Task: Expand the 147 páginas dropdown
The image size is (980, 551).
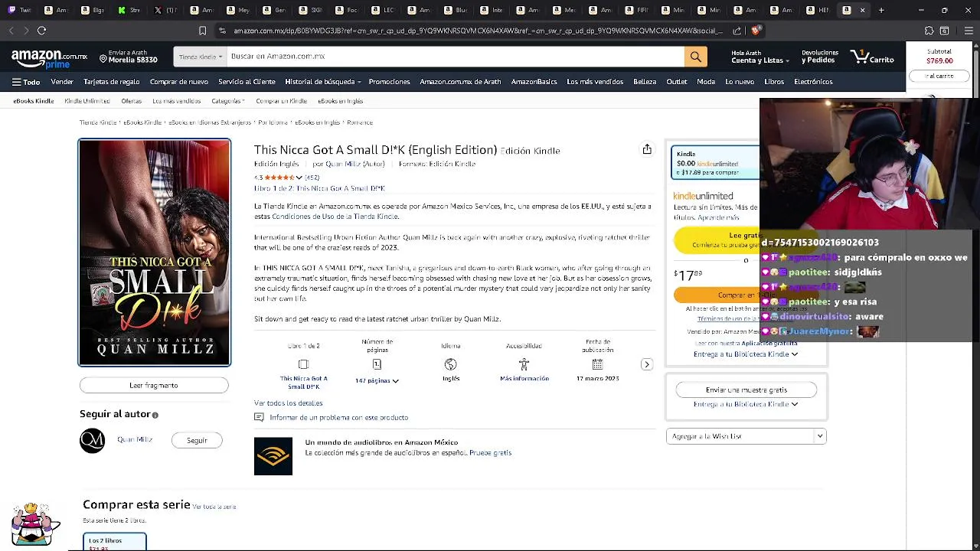Action: pos(377,380)
